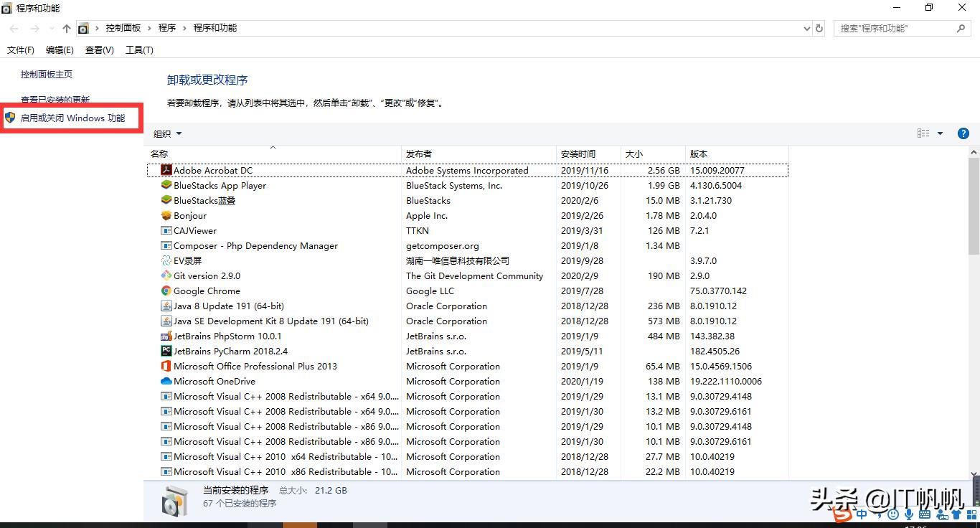Click the back navigation arrow
980x528 pixels.
point(13,27)
